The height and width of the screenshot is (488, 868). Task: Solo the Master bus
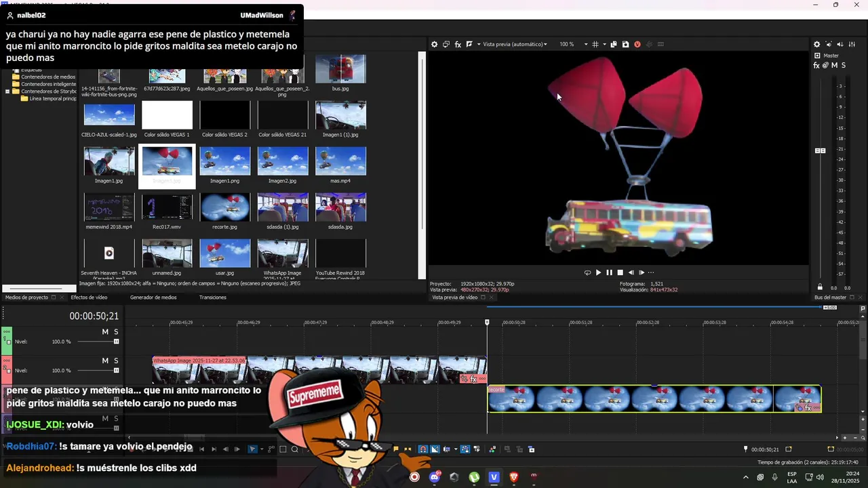click(843, 65)
